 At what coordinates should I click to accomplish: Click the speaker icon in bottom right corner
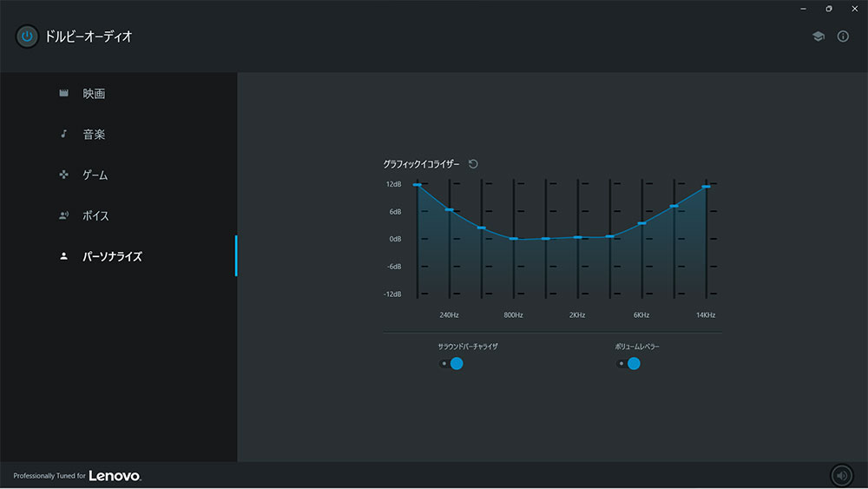tap(841, 475)
